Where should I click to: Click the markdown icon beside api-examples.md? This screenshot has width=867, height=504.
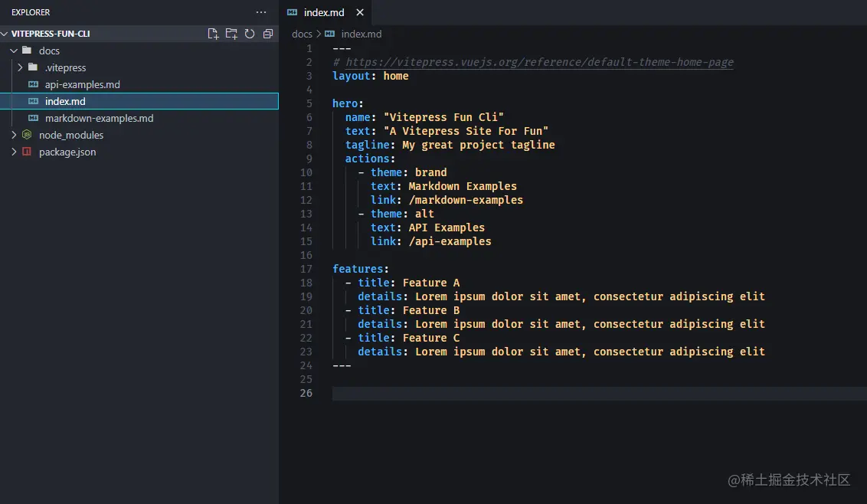[33, 84]
